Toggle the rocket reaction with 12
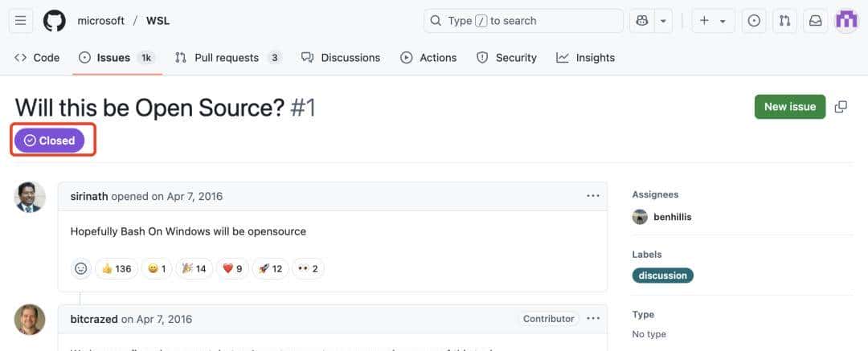Viewport: 868px width, 351px height. [271, 268]
